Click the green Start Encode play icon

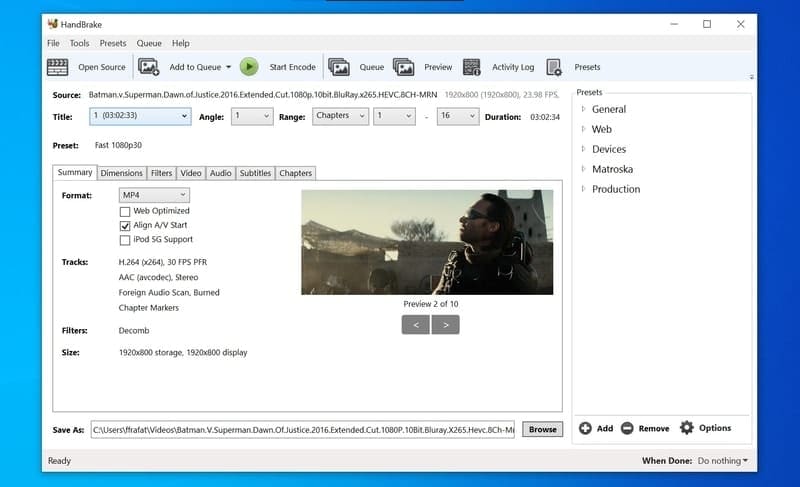pyautogui.click(x=249, y=67)
